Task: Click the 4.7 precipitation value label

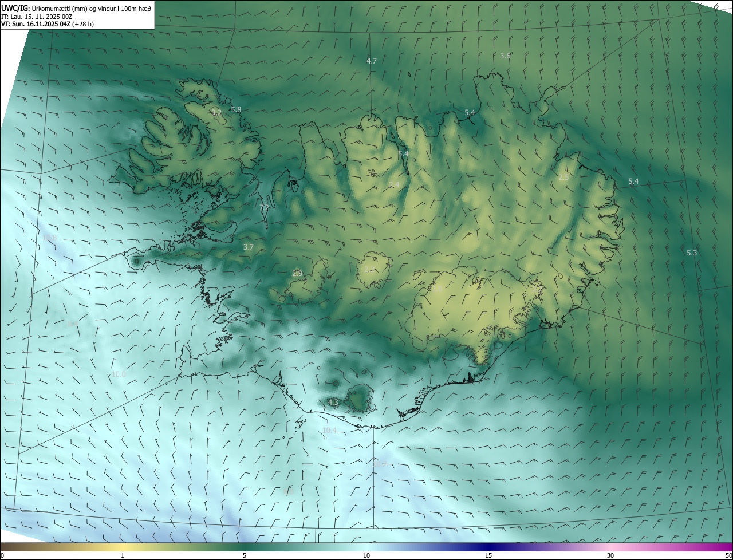Action: (372, 61)
